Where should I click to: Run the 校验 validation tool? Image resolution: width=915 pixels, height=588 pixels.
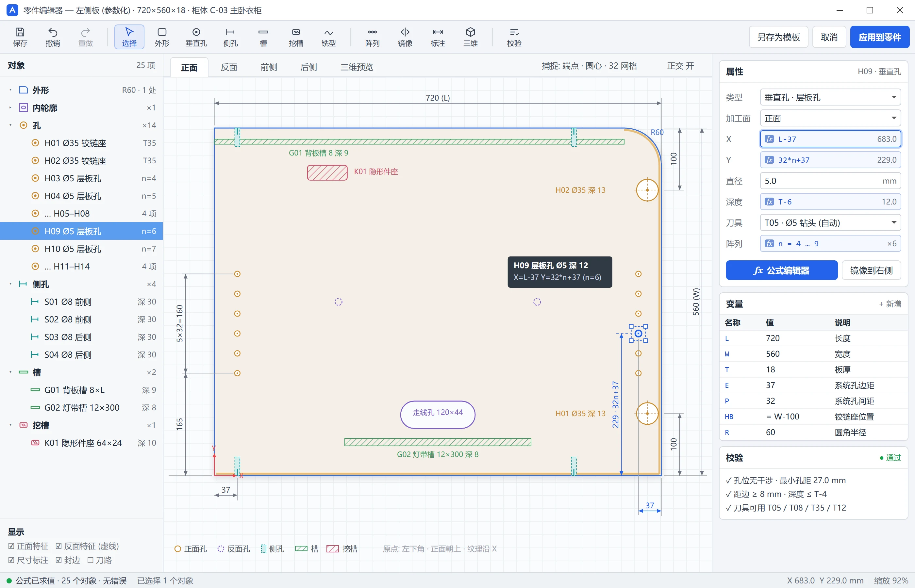pyautogui.click(x=514, y=37)
